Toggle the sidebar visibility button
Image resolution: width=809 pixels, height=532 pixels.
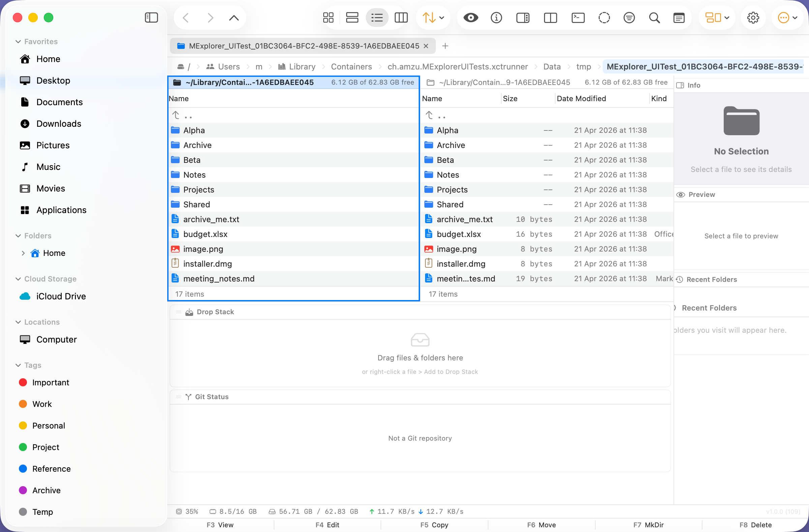pos(151,17)
